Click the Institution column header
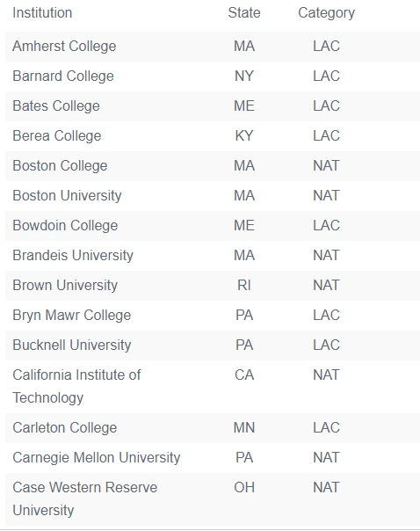 (x=42, y=13)
